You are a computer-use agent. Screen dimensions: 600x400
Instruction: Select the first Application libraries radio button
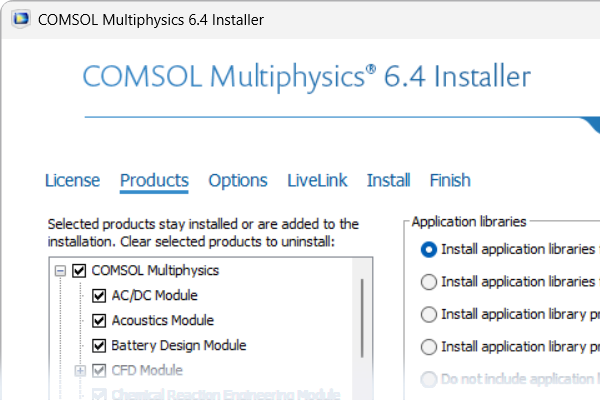(429, 249)
